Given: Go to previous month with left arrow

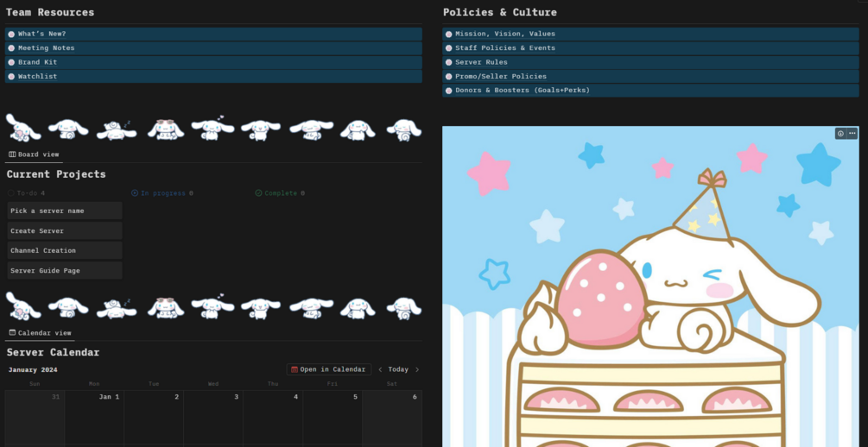Looking at the screenshot, I should [x=380, y=369].
